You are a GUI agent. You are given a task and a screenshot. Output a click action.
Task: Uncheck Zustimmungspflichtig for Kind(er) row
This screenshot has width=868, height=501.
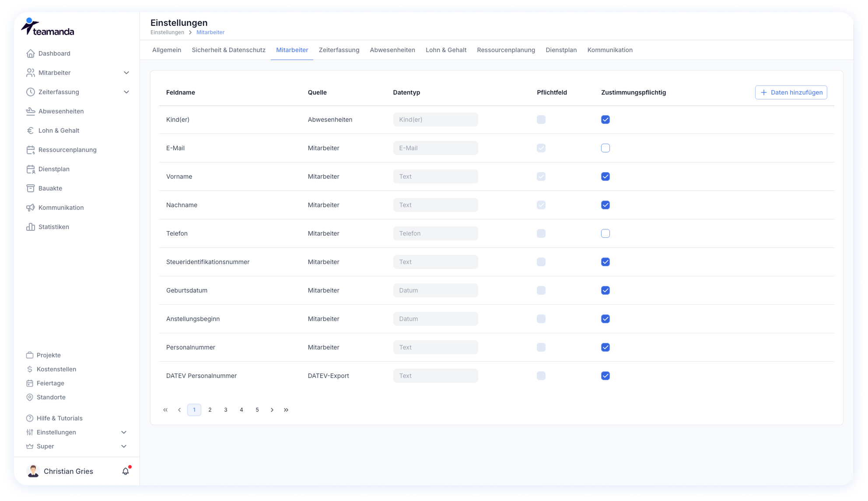(x=605, y=120)
